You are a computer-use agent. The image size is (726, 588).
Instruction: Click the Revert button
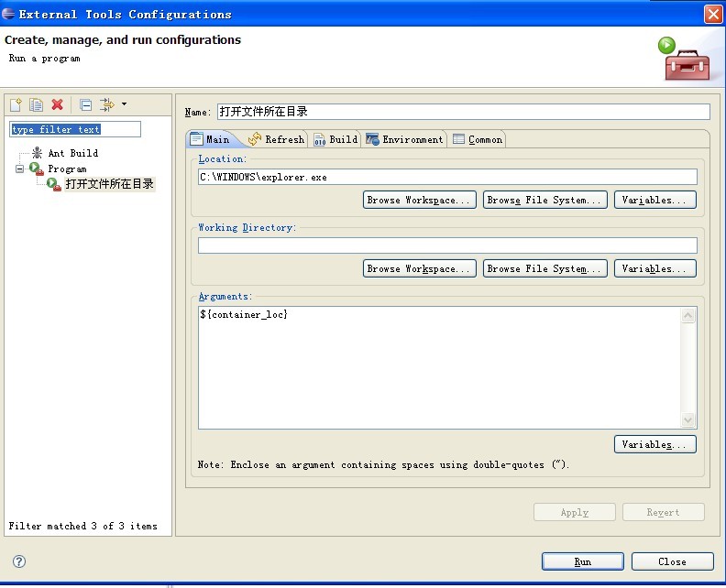click(x=664, y=512)
